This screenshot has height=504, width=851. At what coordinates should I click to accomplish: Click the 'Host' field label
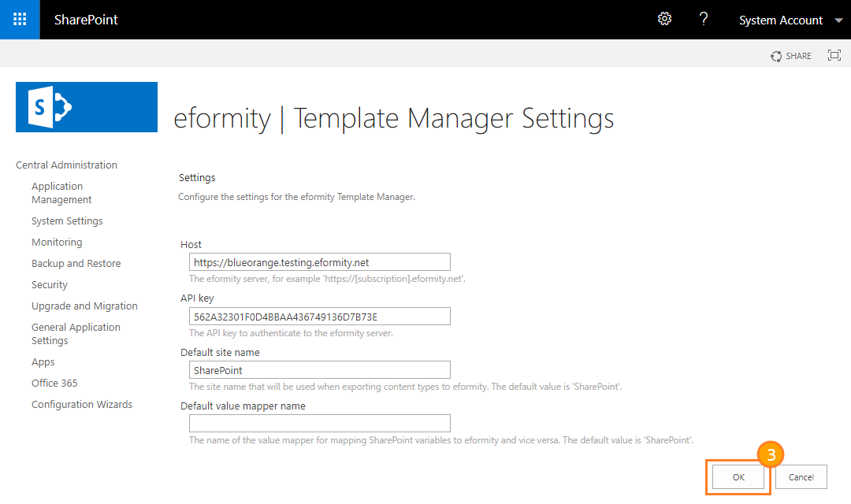pos(191,245)
